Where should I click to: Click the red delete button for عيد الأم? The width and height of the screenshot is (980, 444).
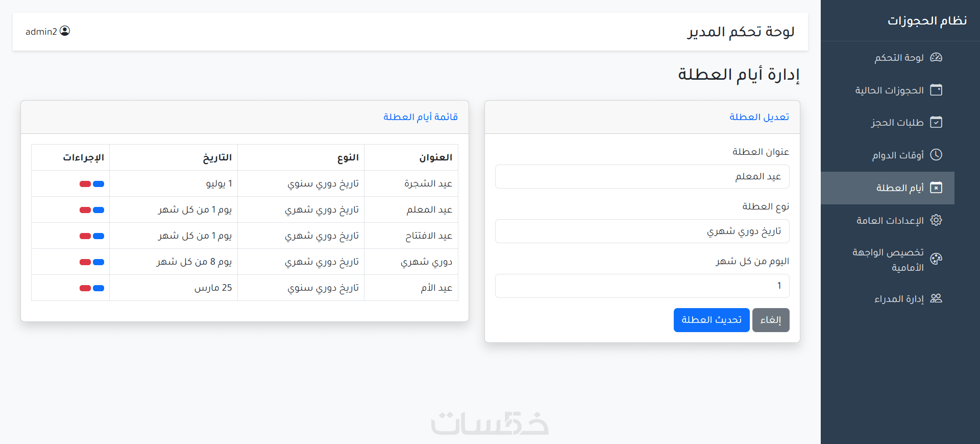[85, 288]
